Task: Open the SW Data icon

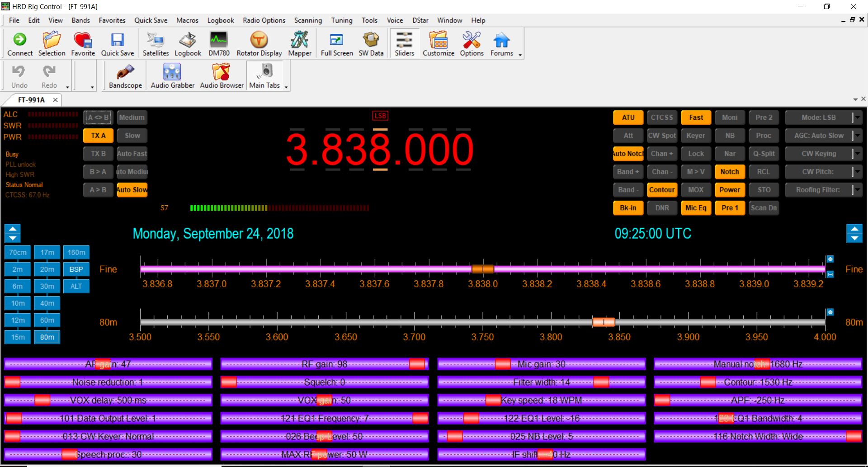Action: click(x=371, y=44)
